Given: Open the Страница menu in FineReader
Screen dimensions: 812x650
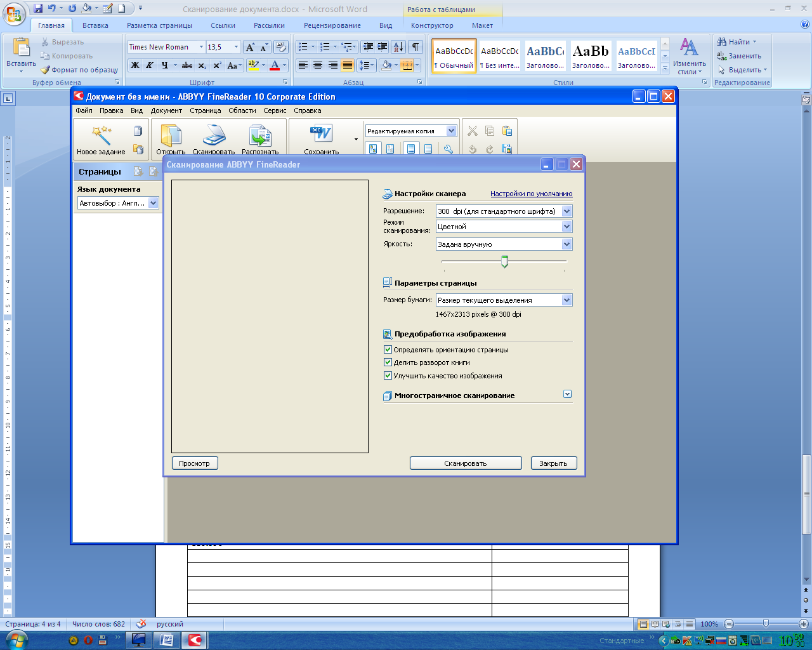Looking at the screenshot, I should [206, 110].
